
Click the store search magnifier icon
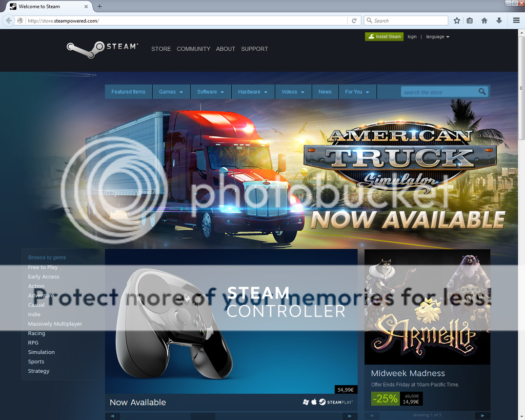[482, 92]
